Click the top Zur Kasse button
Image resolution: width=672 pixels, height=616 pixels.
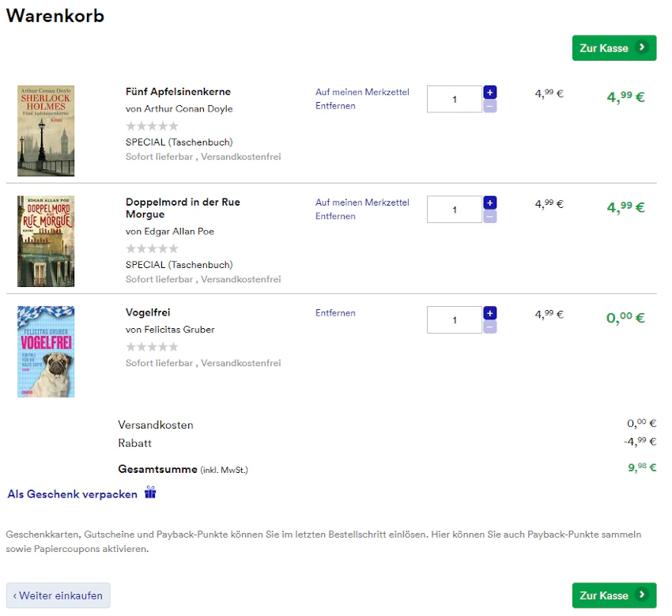tap(614, 48)
